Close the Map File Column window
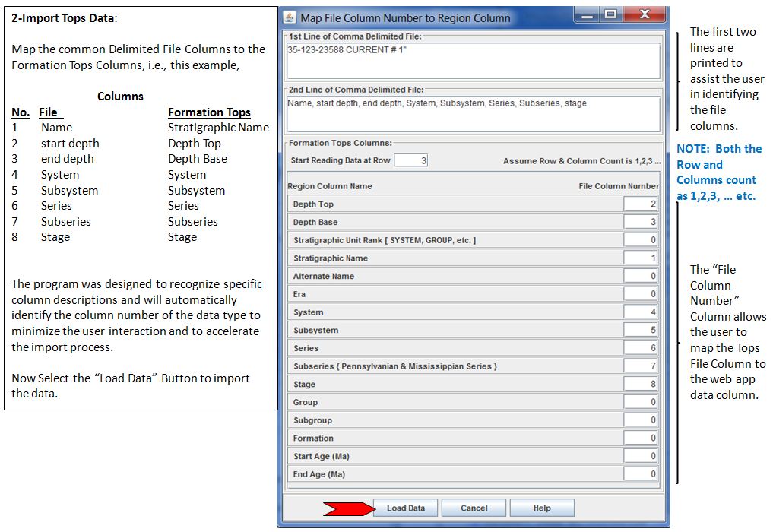This screenshot has width=773, height=532. click(x=645, y=14)
